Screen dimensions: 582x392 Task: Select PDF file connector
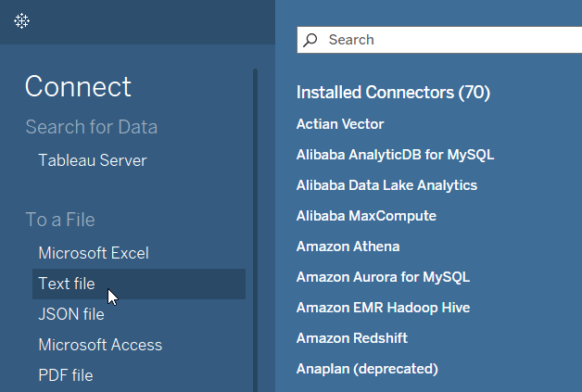coord(66,375)
